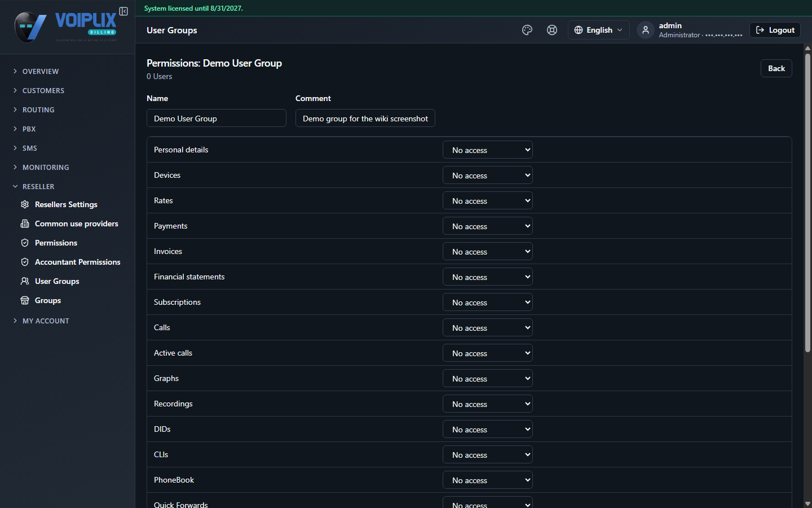Click the Common use providers icon
Screen dimensions: 812x508
[x=25, y=224]
